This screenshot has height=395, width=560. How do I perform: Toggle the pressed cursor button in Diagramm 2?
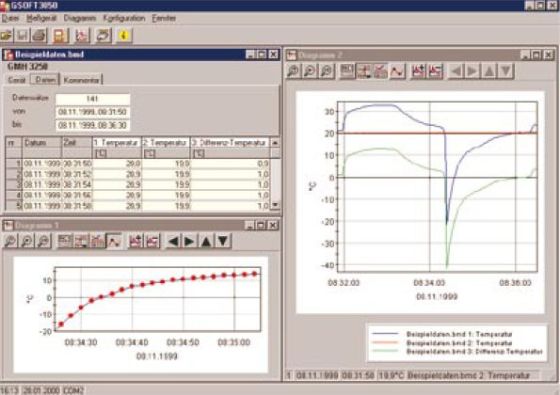364,71
